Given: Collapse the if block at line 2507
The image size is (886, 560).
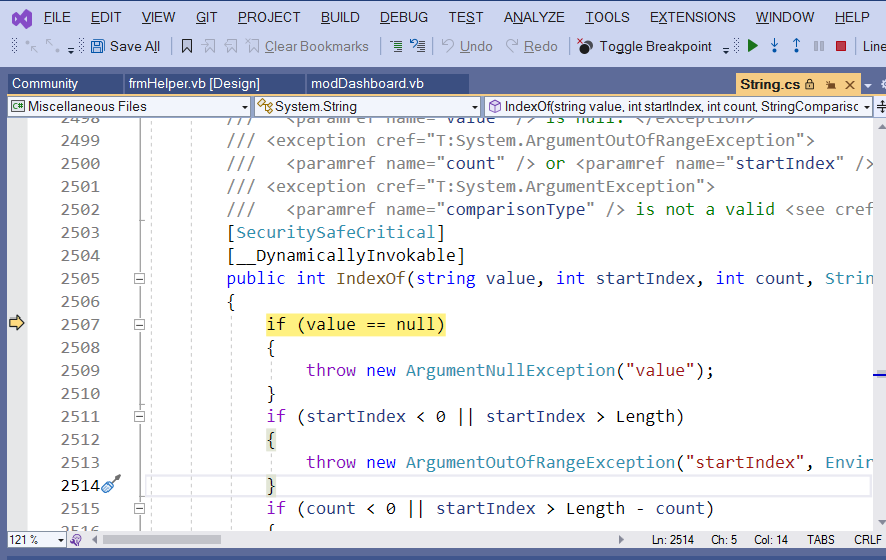Looking at the screenshot, I should point(139,324).
